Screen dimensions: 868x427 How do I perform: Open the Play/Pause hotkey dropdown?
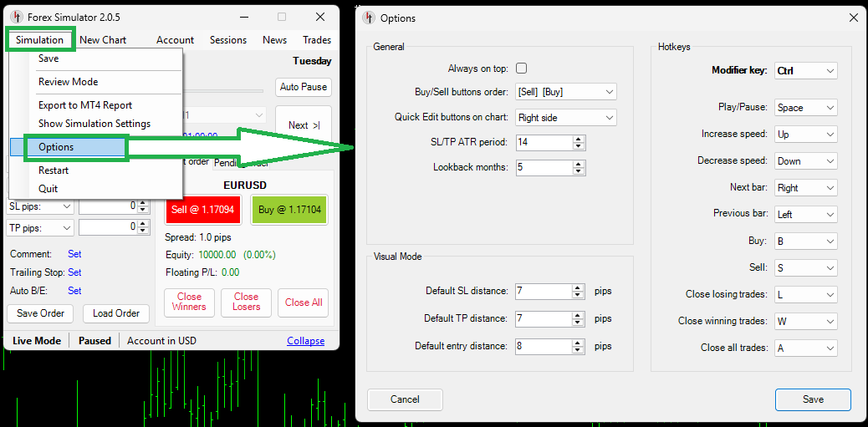(x=805, y=108)
